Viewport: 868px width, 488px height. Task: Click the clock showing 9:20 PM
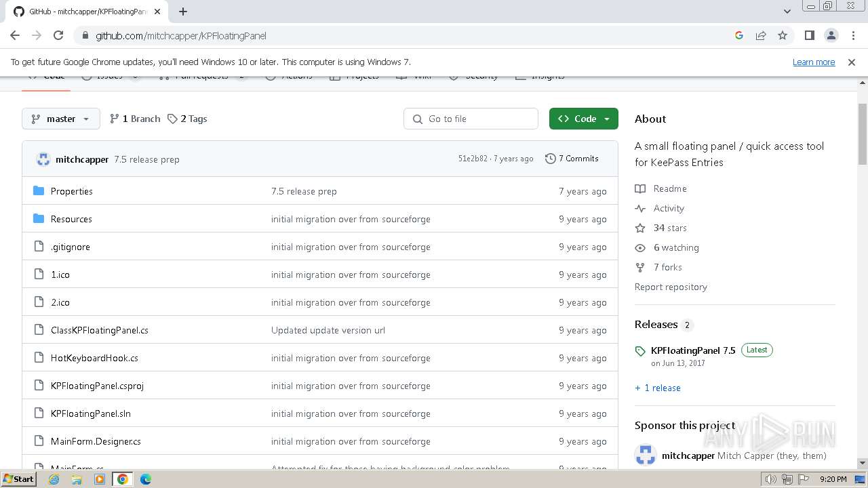pos(833,479)
